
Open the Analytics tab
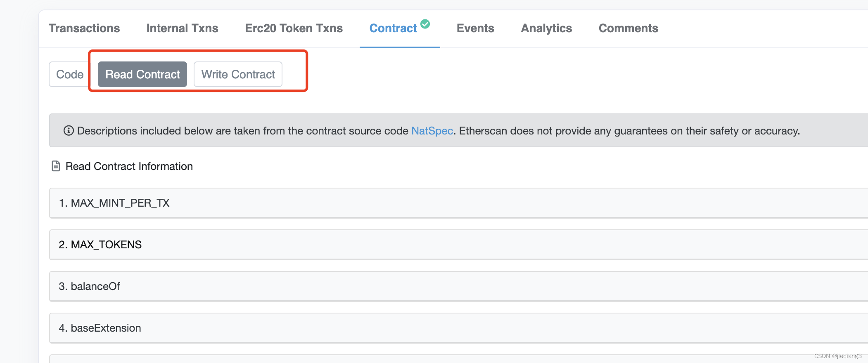(546, 28)
